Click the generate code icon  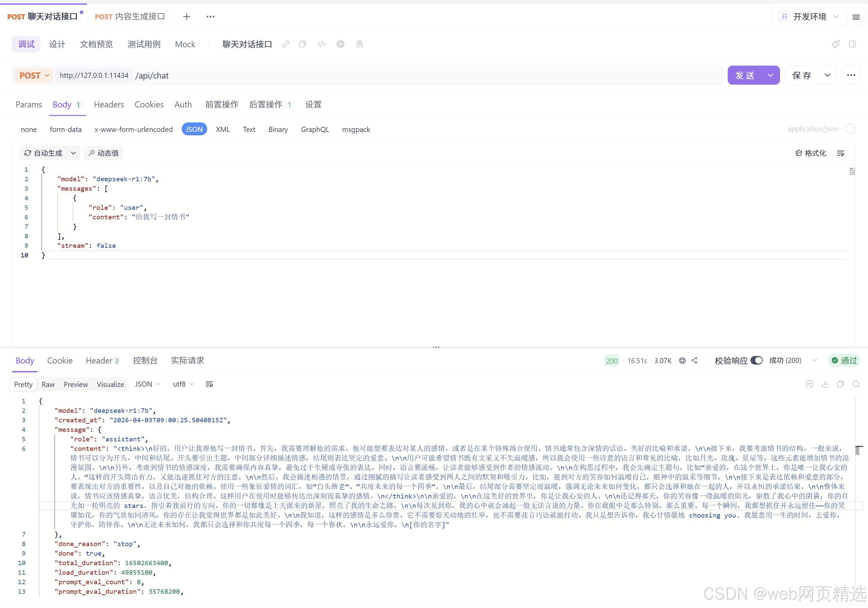pos(321,44)
